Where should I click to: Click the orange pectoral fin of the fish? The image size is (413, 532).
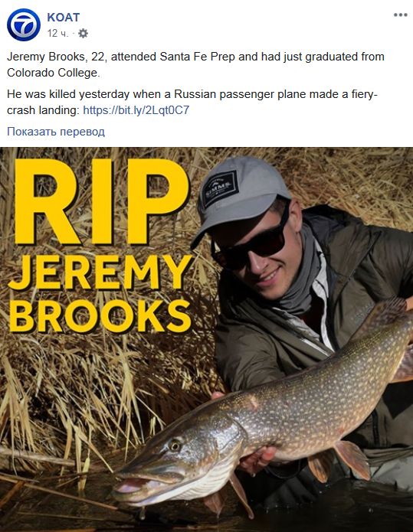pyautogui.click(x=352, y=459)
